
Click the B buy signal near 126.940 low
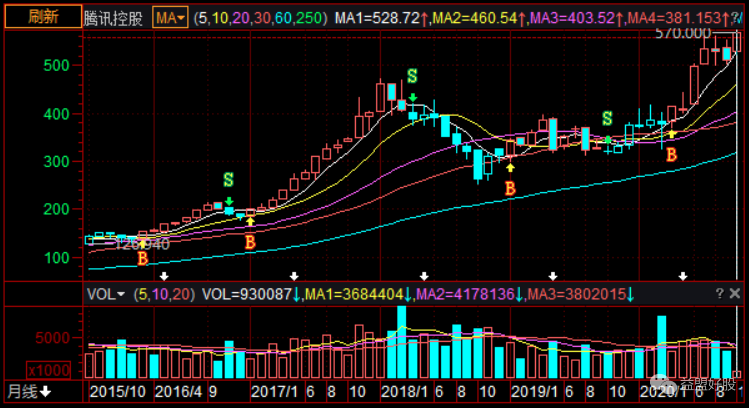tap(142, 258)
